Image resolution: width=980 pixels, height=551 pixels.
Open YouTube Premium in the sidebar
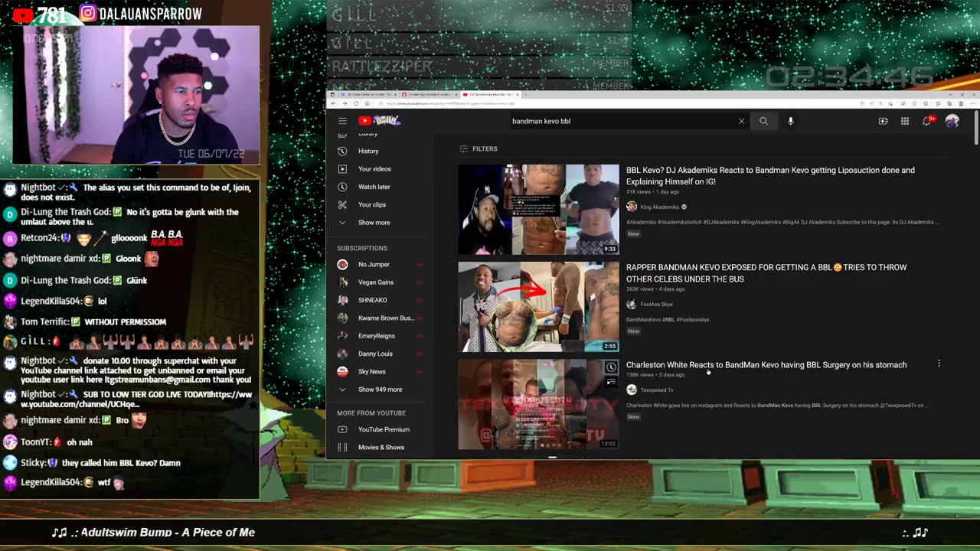381,429
